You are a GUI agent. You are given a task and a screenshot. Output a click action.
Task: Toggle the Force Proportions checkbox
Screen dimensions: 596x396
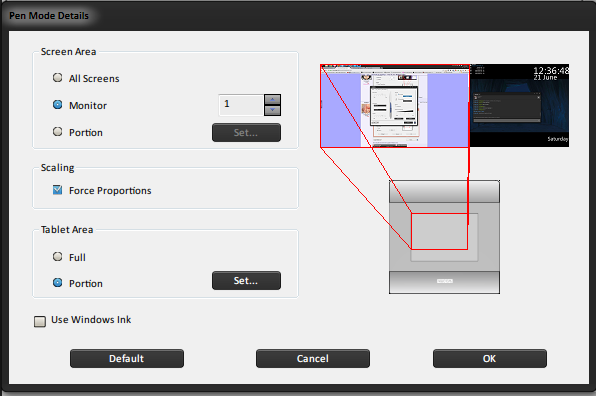click(x=57, y=190)
